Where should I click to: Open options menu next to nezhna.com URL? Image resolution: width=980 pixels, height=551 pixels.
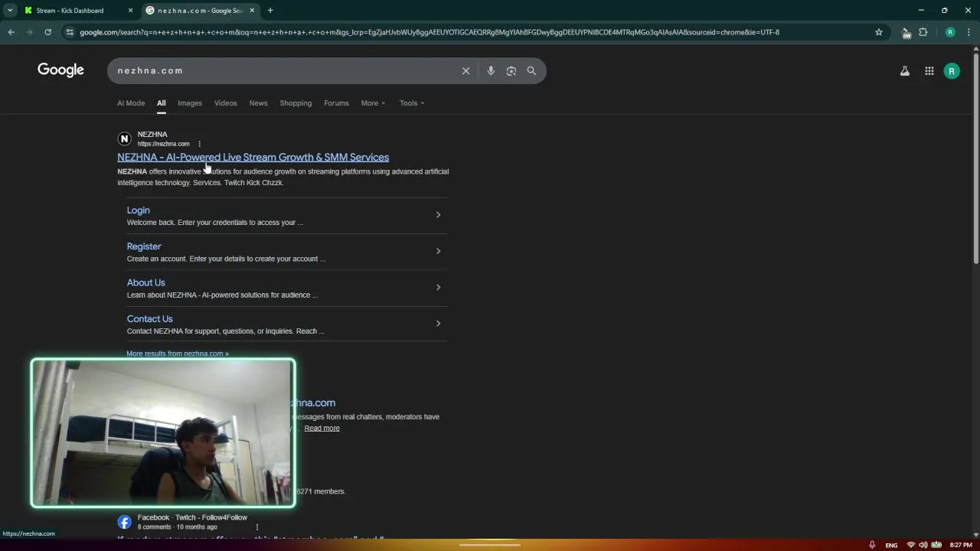199,144
